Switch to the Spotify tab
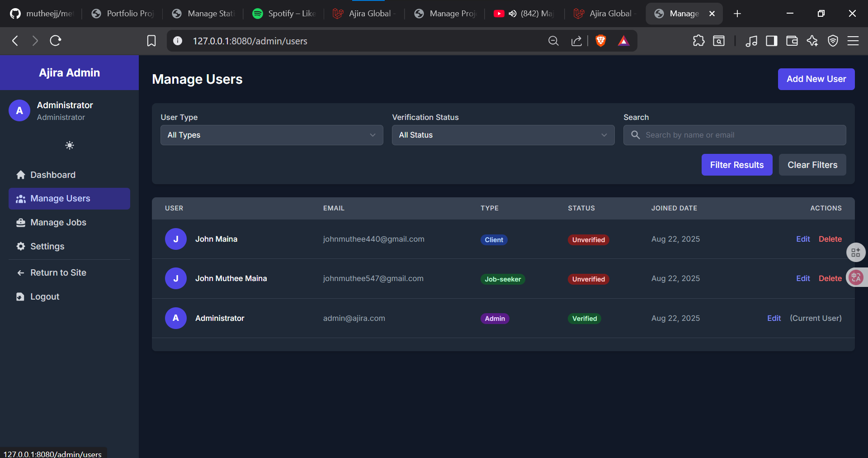 point(283,14)
